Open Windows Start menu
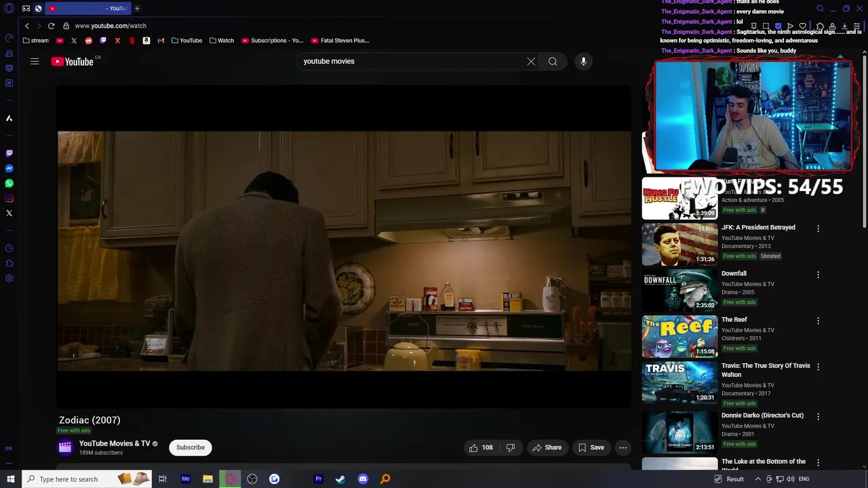This screenshot has width=868, height=488. (10, 479)
